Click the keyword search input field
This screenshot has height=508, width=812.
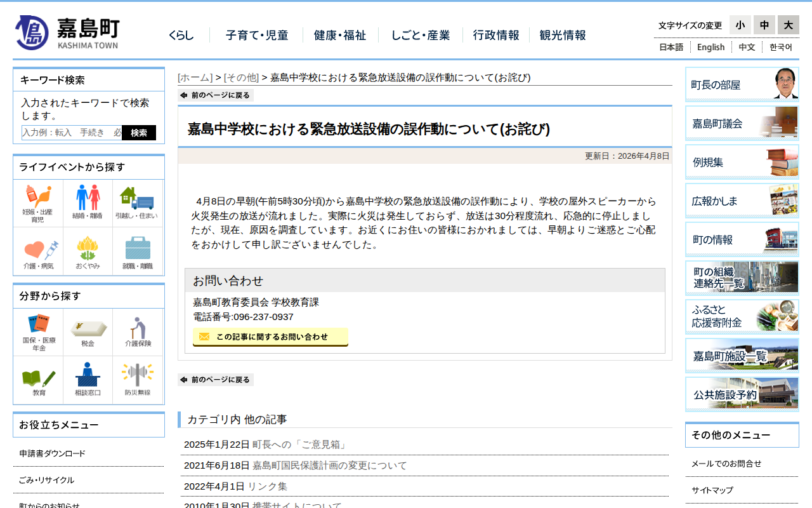tap(71, 133)
